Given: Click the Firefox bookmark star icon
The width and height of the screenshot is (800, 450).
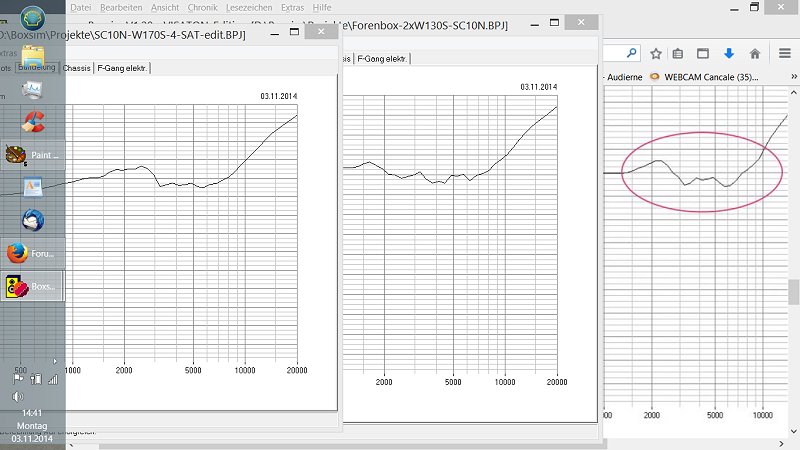Looking at the screenshot, I should (x=656, y=53).
